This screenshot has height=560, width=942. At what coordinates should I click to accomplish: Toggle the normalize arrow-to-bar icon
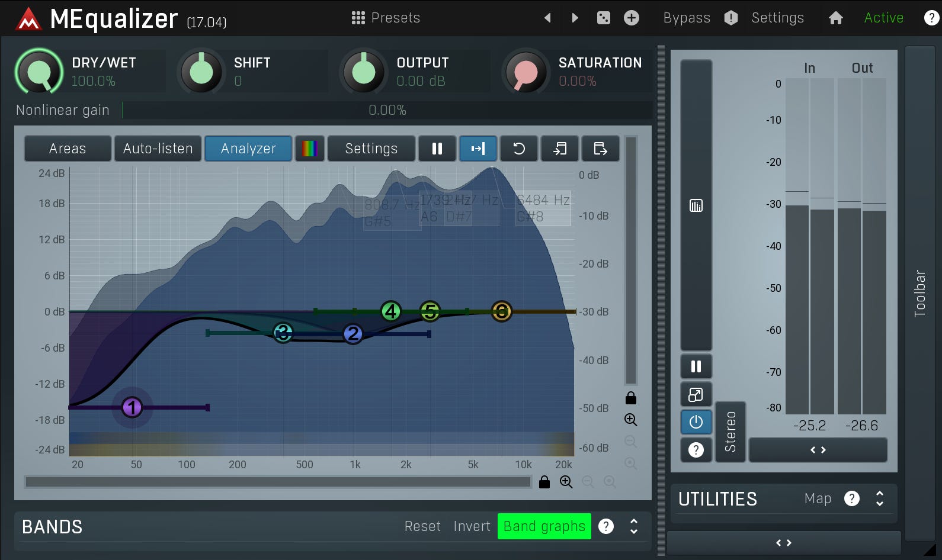click(478, 149)
